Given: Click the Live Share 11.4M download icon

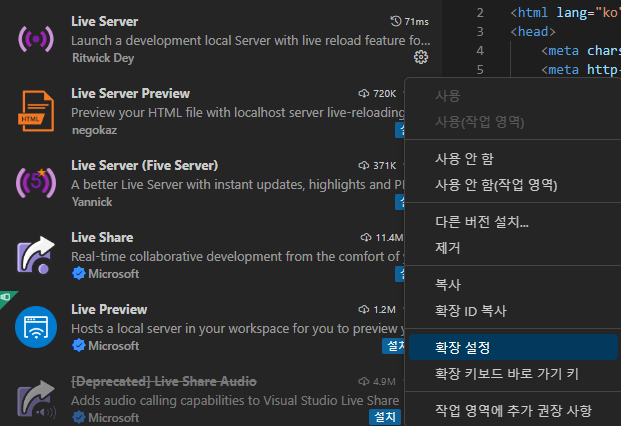Looking at the screenshot, I should click(x=366, y=238).
